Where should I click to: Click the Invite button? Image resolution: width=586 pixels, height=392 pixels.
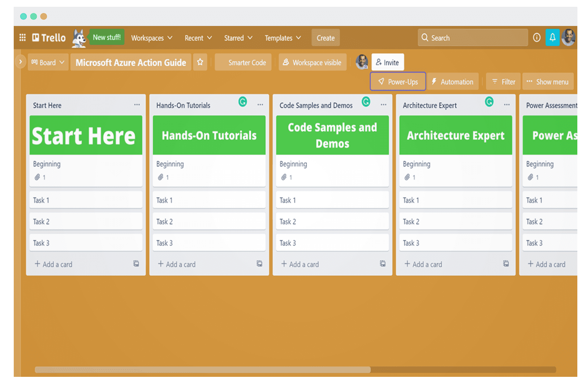387,62
